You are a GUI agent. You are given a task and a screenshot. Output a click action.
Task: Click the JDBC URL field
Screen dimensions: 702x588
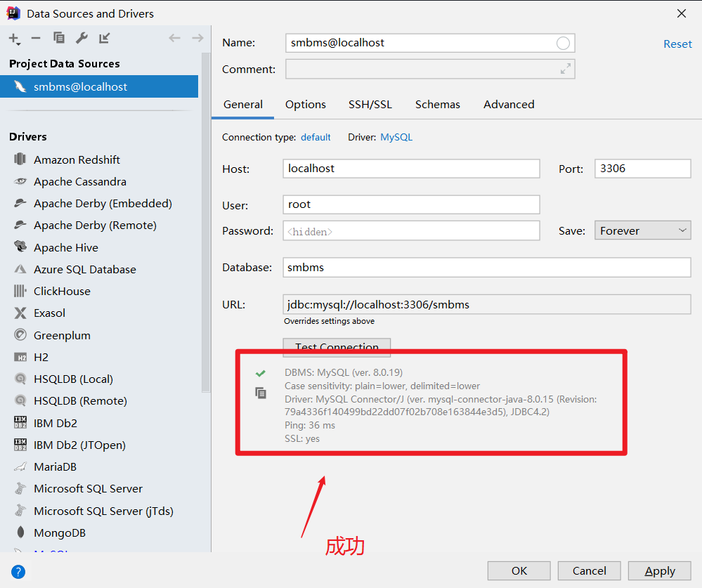tap(487, 304)
